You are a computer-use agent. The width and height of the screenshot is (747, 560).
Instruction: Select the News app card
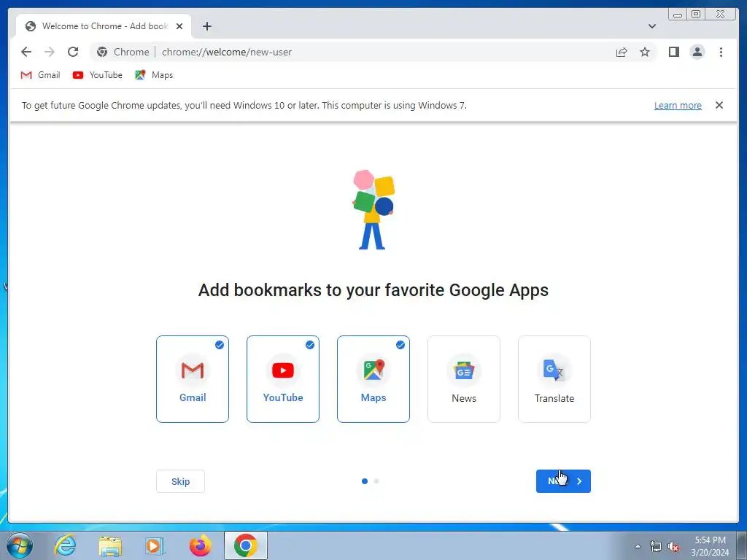pyautogui.click(x=464, y=379)
